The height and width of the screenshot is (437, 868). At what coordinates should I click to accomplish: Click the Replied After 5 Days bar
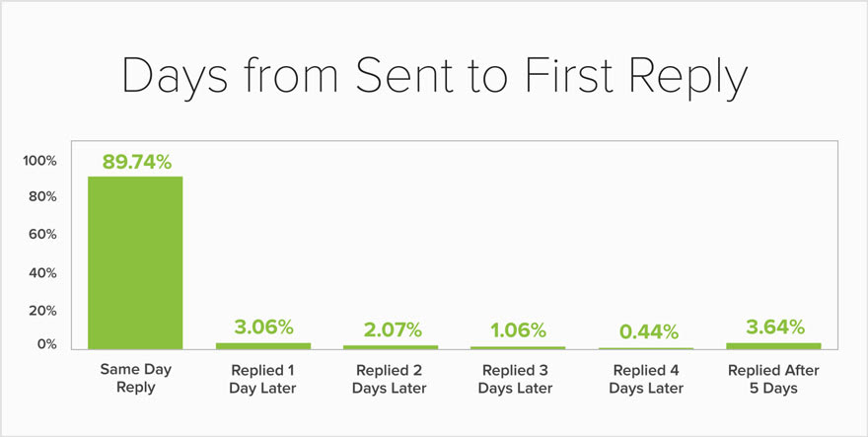coord(773,345)
